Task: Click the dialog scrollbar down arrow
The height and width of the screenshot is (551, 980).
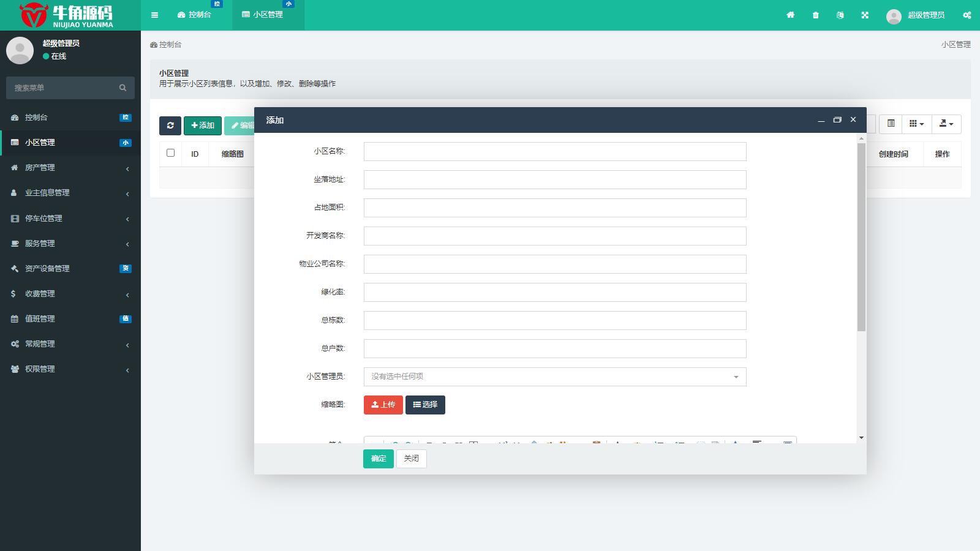Action: [x=861, y=438]
